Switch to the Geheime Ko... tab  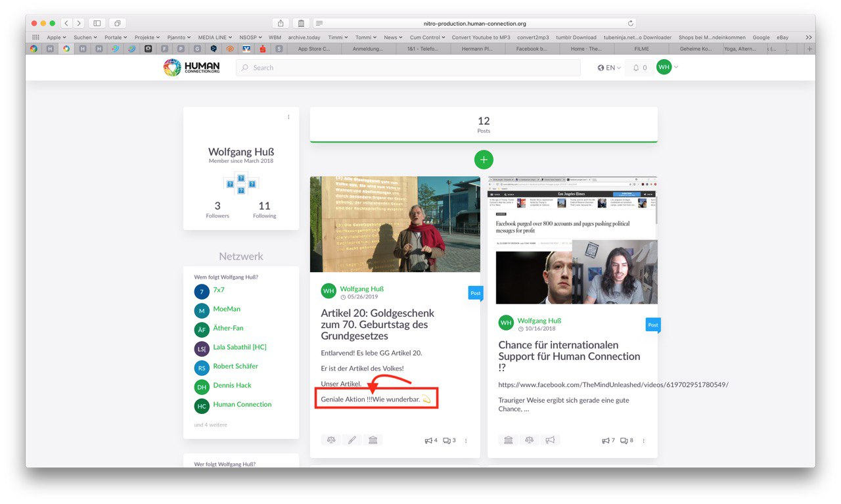696,49
